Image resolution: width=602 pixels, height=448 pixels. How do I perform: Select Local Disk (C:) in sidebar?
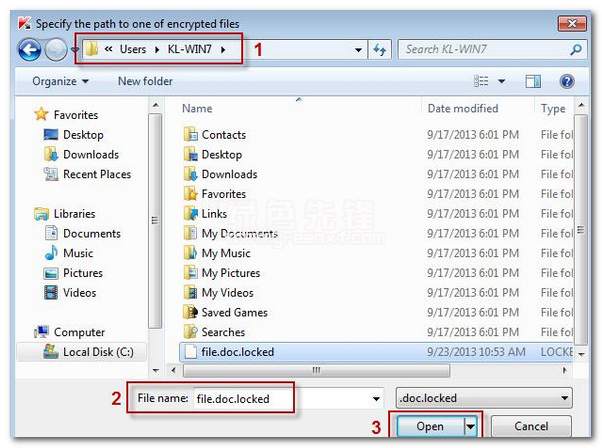coord(98,352)
